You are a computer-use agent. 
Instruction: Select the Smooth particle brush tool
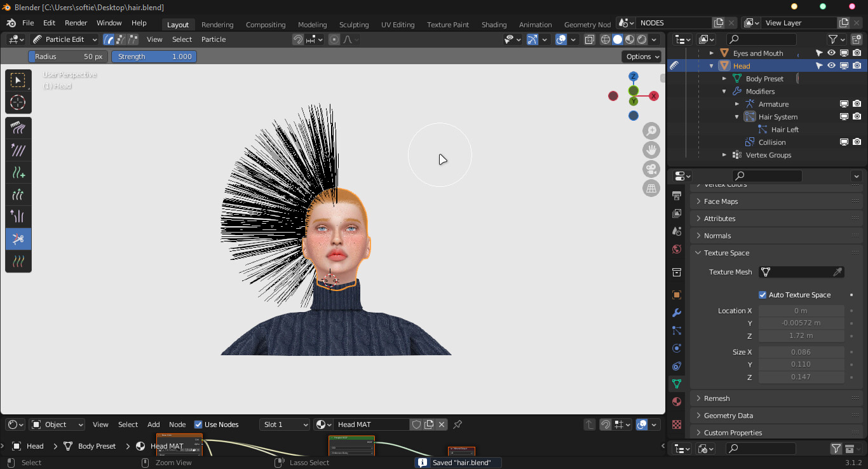coord(18,151)
